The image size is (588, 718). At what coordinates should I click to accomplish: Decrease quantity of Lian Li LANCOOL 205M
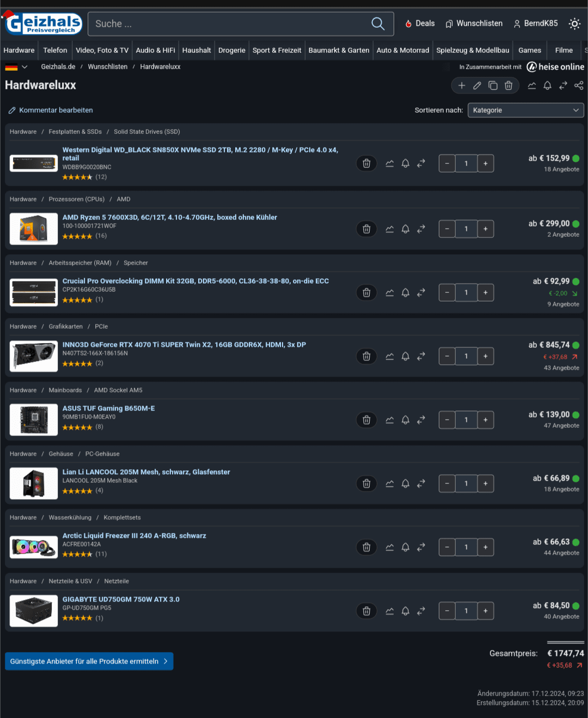(447, 483)
